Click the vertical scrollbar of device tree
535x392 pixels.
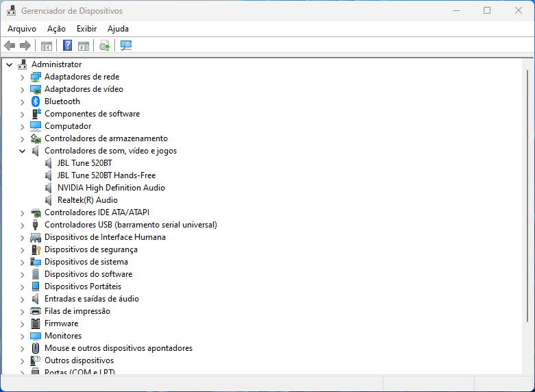527,196
